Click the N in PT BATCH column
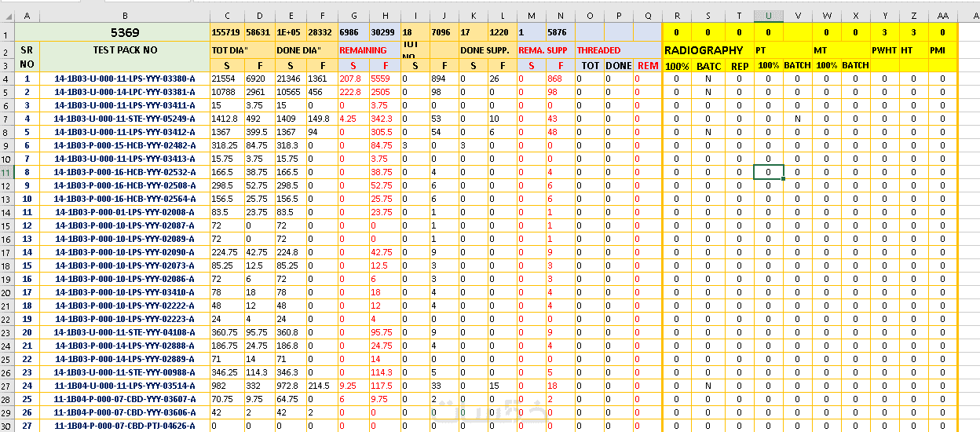Image resolution: width=980 pixels, height=432 pixels. [x=798, y=119]
